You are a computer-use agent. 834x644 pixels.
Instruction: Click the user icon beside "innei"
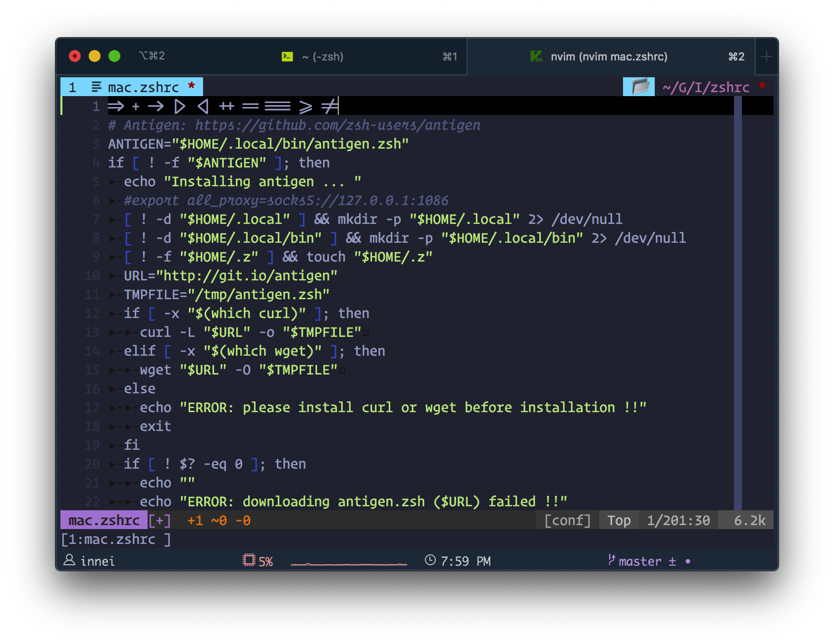69,560
